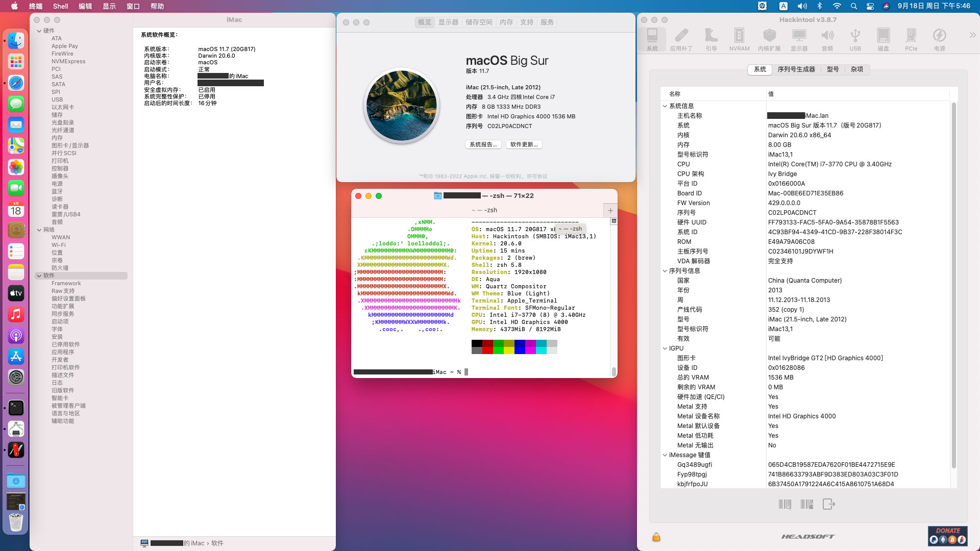Show more toolbar items with the chevron
Image resolution: width=980 pixels, height=551 pixels.
pos(972,35)
